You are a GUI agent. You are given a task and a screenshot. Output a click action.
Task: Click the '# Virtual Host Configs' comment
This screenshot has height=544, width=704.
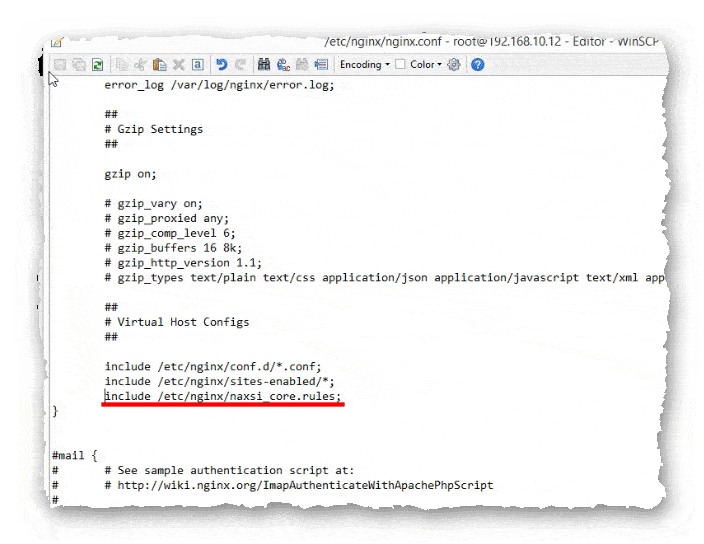pos(176,322)
